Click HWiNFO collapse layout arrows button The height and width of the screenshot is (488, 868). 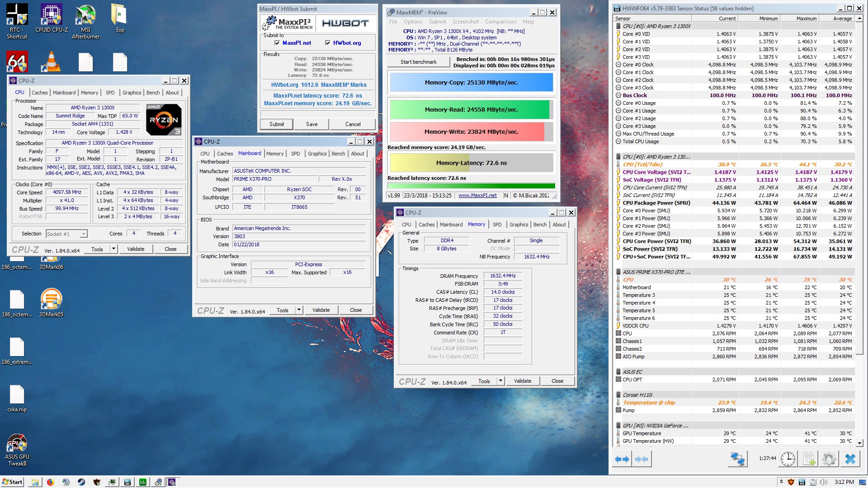coord(642,459)
